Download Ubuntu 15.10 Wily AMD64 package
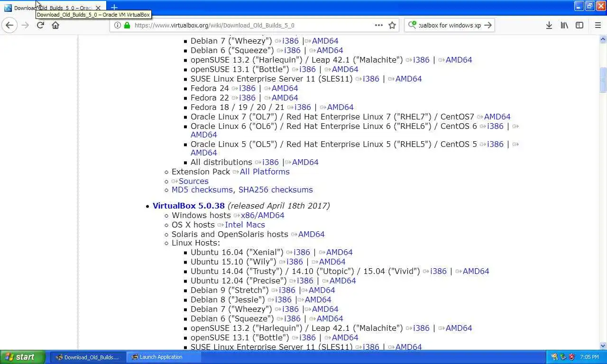This screenshot has height=364, width=607. pyautogui.click(x=332, y=262)
